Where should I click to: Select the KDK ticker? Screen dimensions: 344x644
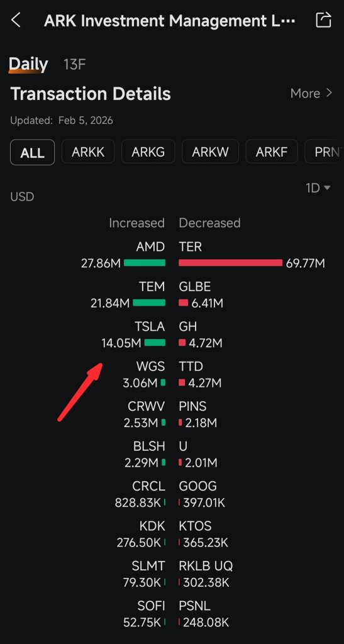152,526
